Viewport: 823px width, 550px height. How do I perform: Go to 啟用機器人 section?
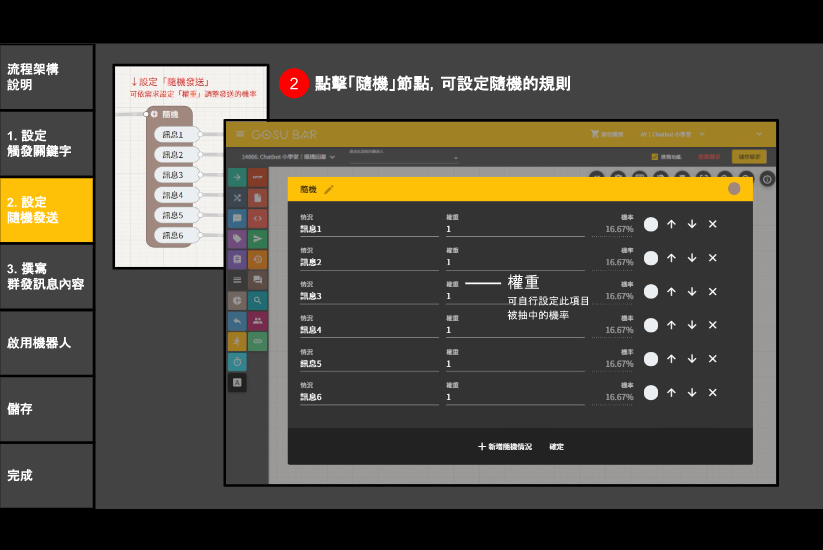47,343
